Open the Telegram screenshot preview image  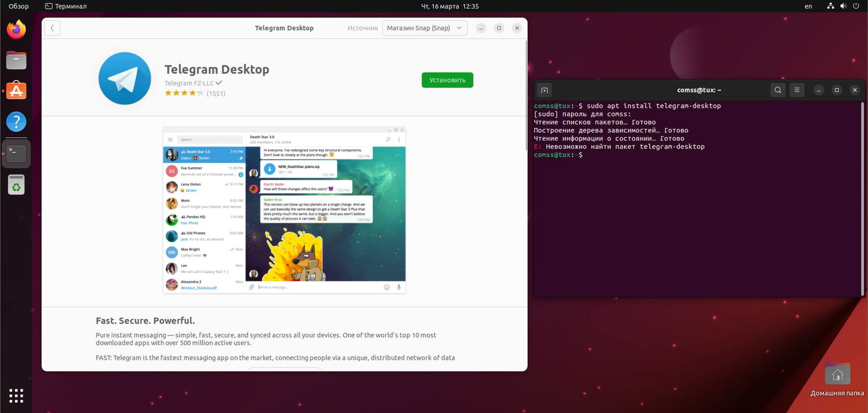(x=284, y=210)
